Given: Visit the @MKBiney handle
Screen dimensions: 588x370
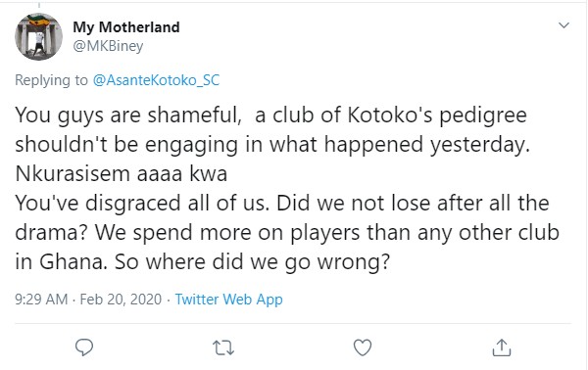Looking at the screenshot, I should tap(108, 46).
